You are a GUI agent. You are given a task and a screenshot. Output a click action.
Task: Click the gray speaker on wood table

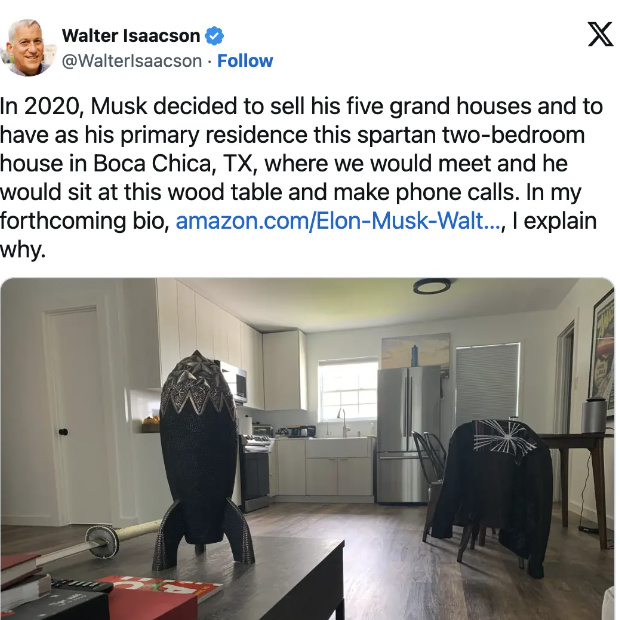click(594, 415)
